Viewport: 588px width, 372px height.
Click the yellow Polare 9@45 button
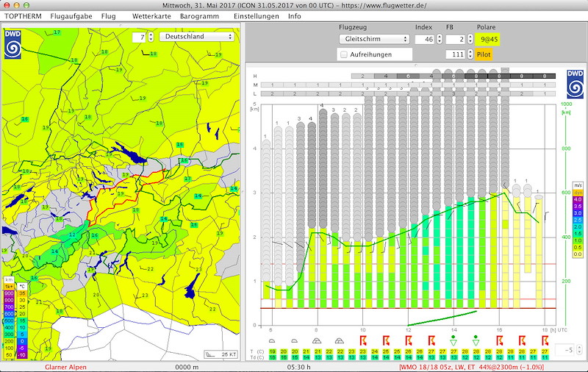point(487,39)
